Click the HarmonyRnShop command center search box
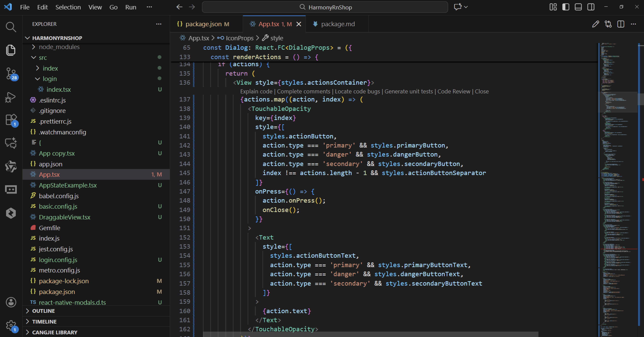The image size is (644, 337). (x=325, y=7)
